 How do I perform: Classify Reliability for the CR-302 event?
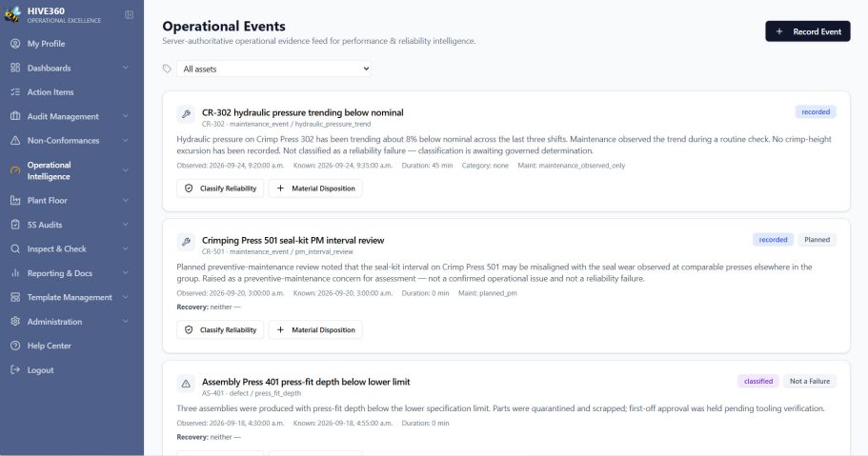220,188
